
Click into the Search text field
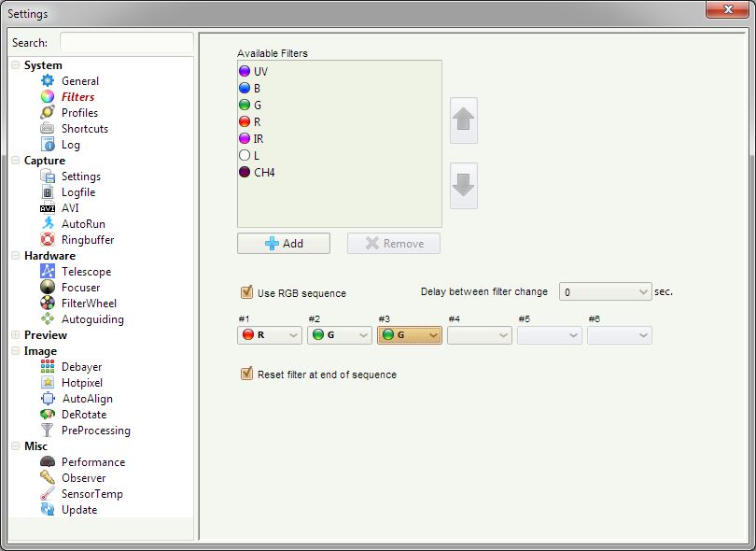tap(126, 43)
